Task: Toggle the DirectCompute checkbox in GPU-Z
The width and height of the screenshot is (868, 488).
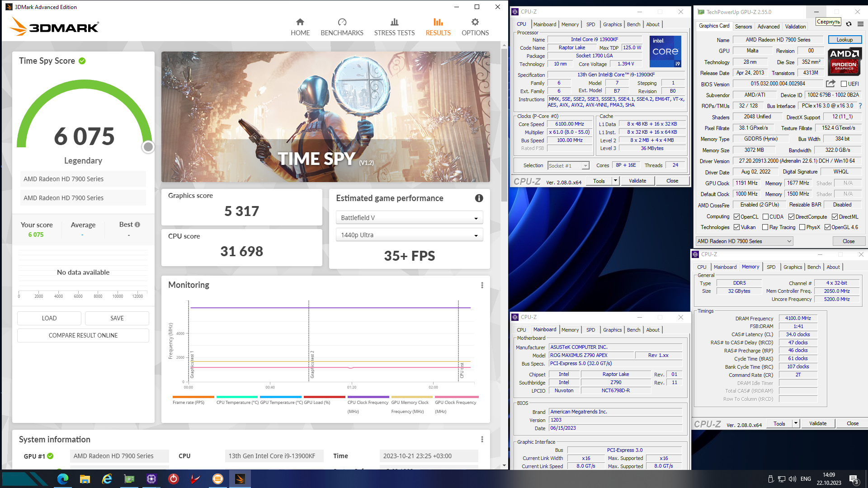Action: point(792,217)
